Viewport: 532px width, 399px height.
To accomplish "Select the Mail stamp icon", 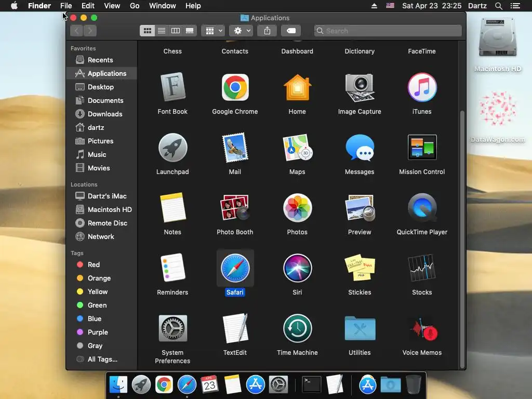I will (x=235, y=148).
